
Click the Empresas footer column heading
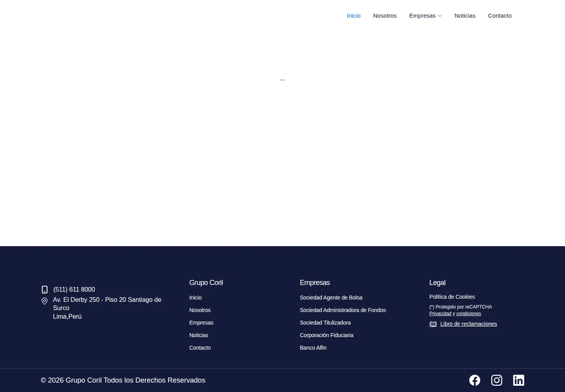(x=315, y=283)
